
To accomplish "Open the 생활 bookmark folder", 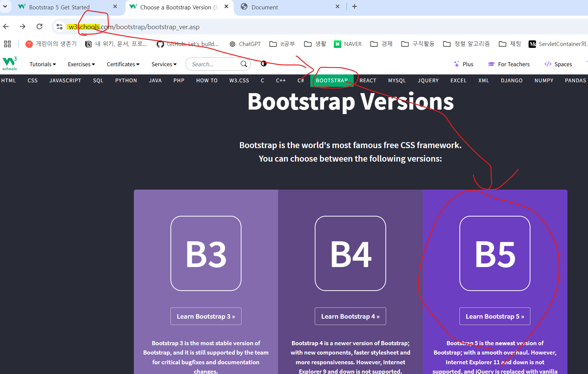I will click(315, 44).
